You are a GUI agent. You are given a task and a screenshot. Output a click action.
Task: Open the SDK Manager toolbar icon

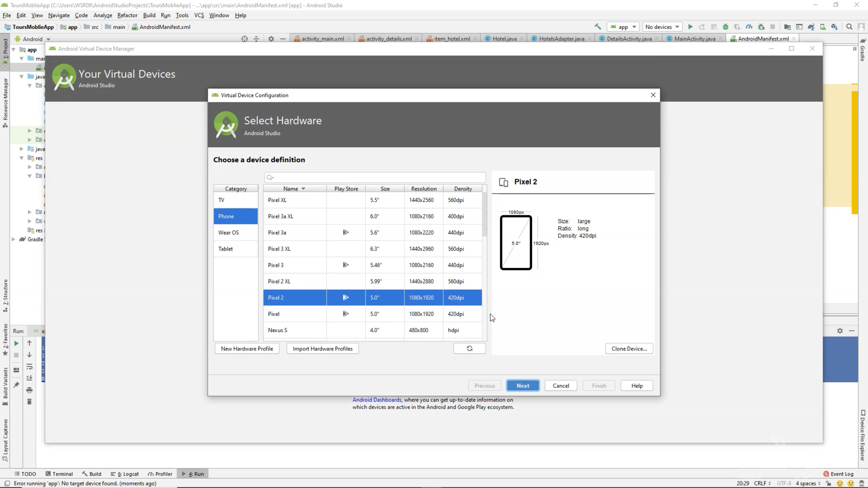[834, 27]
